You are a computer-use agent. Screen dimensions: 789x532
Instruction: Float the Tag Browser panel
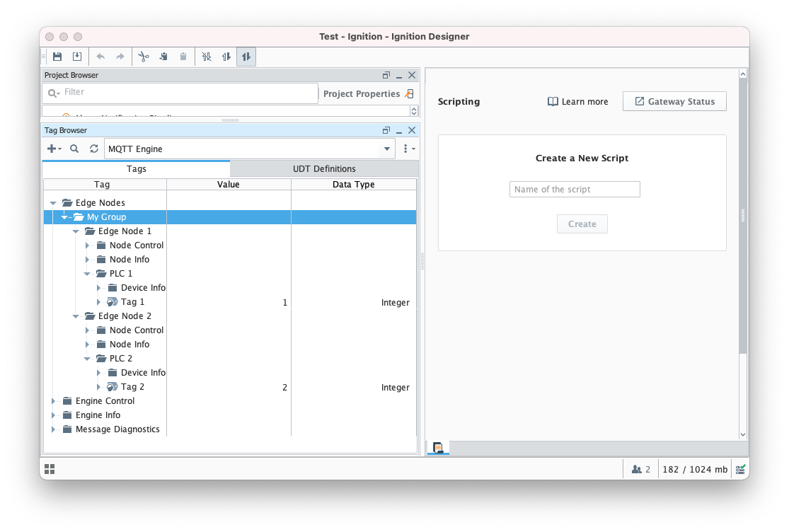pos(386,130)
